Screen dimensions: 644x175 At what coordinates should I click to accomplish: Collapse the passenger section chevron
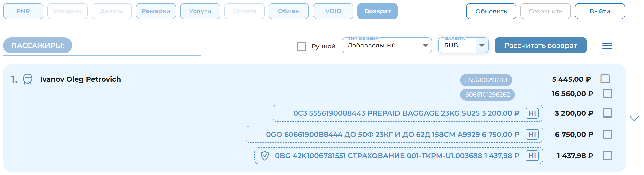point(634,119)
